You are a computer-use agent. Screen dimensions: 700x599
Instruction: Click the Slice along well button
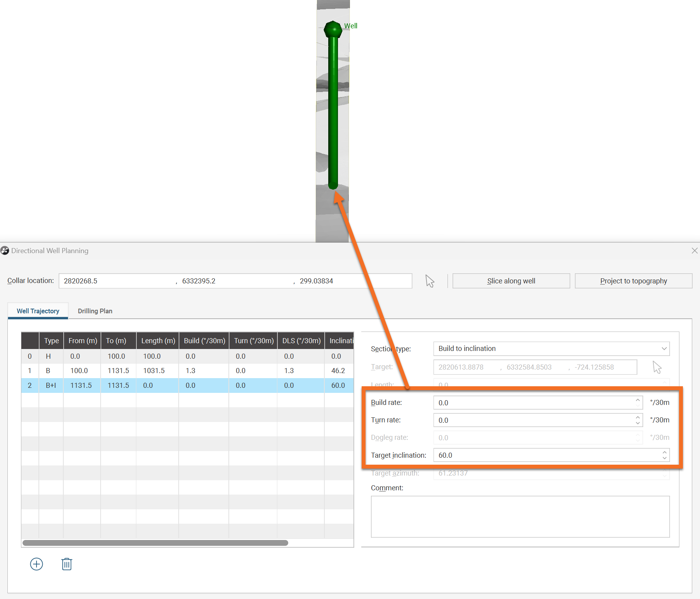click(x=511, y=281)
